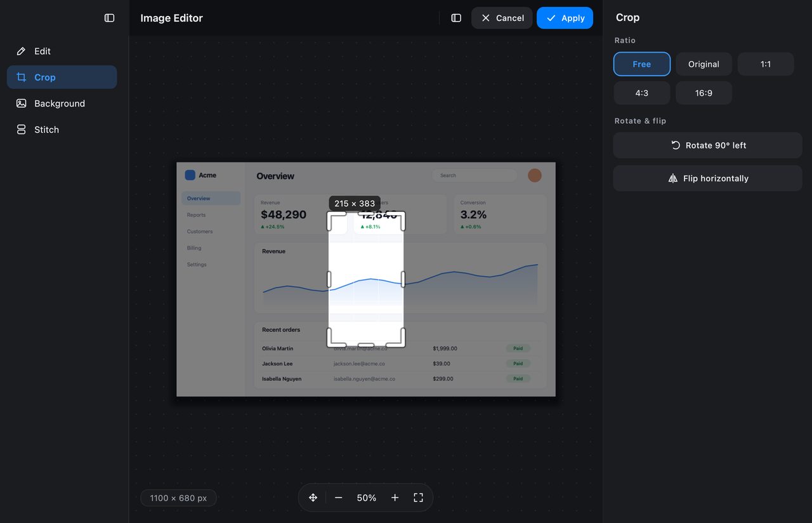Set crop ratio to 16:9
The height and width of the screenshot is (523, 812).
tap(704, 93)
